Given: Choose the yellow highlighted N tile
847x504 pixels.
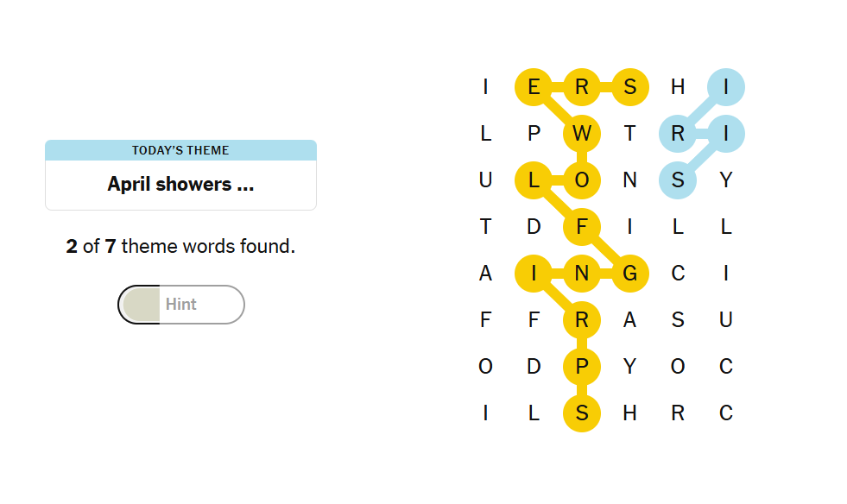Looking at the screenshot, I should (x=582, y=274).
